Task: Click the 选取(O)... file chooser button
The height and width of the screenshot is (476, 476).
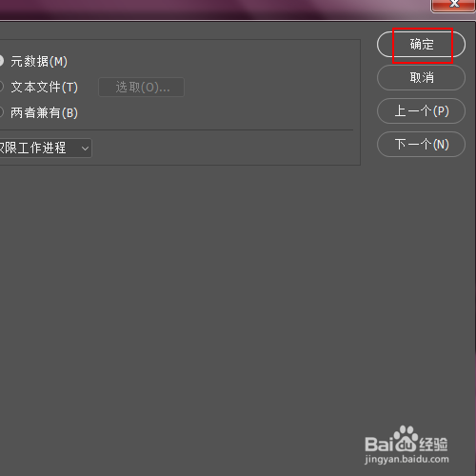Action: pyautogui.click(x=142, y=87)
